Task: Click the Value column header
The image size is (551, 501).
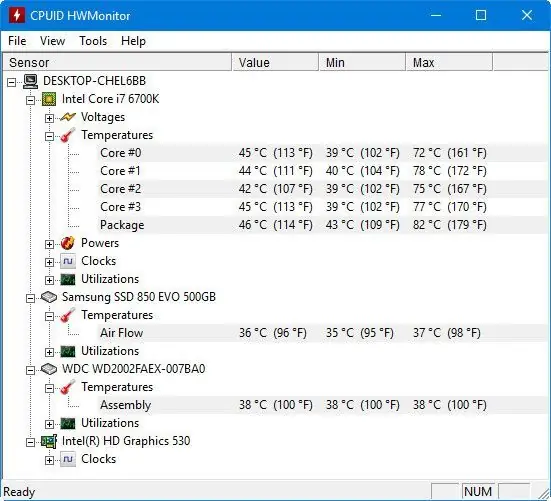Action: (x=275, y=63)
